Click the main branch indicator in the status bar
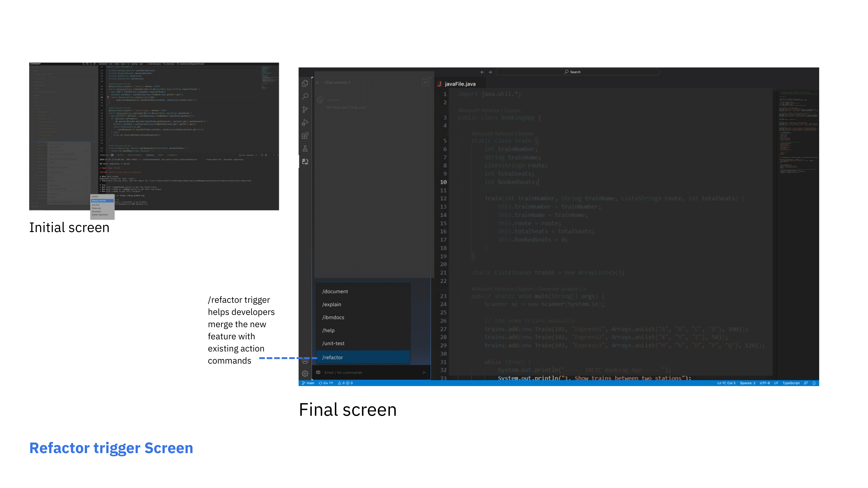 [308, 383]
